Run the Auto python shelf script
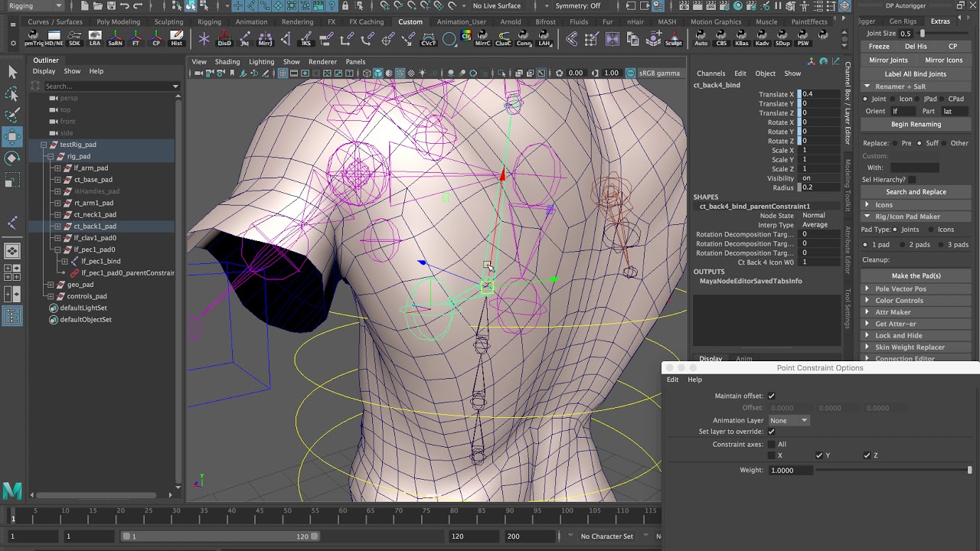The image size is (980, 551). 701,38
